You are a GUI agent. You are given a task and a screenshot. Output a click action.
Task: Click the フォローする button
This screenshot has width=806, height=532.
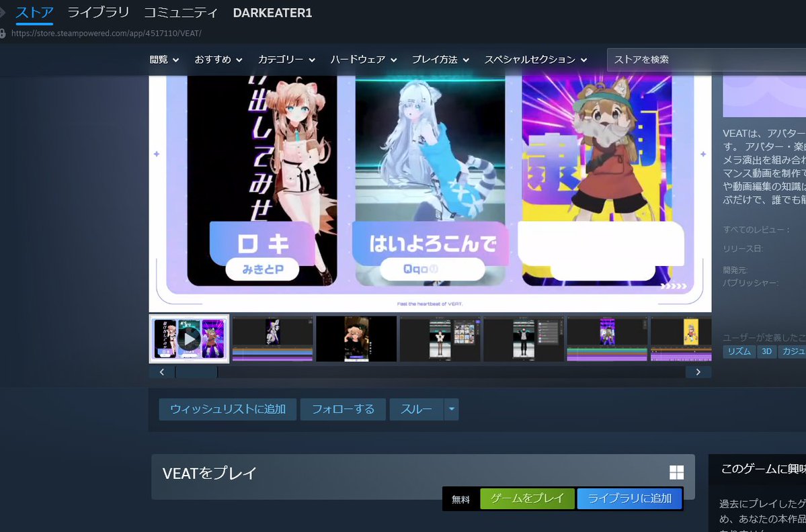(343, 409)
